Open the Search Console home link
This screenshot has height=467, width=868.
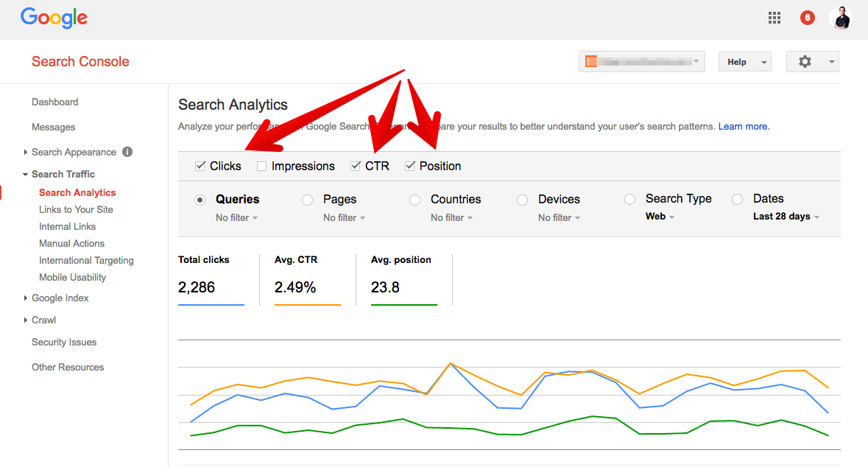(x=80, y=62)
